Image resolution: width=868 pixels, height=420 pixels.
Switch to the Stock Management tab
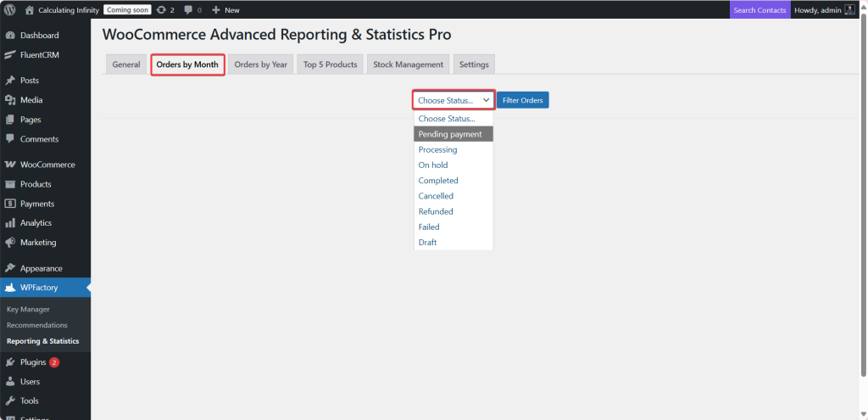click(408, 64)
